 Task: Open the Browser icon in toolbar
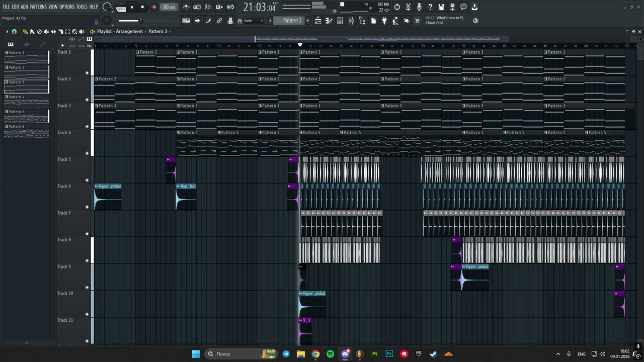[362, 21]
